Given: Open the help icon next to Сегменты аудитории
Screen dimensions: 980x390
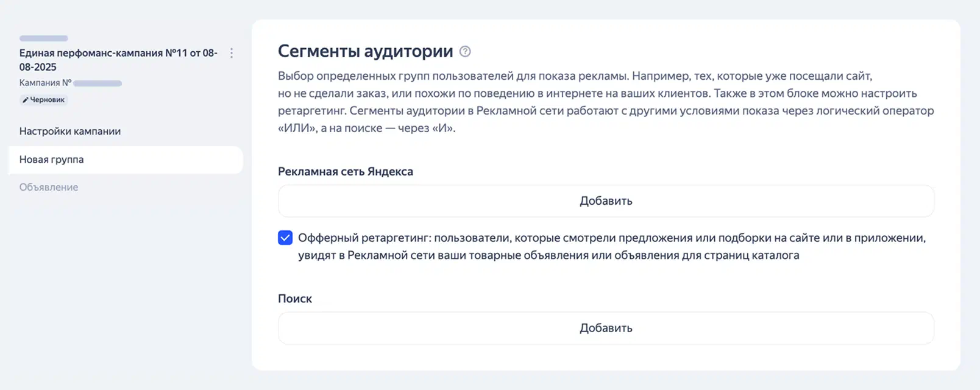Looking at the screenshot, I should tap(465, 52).
